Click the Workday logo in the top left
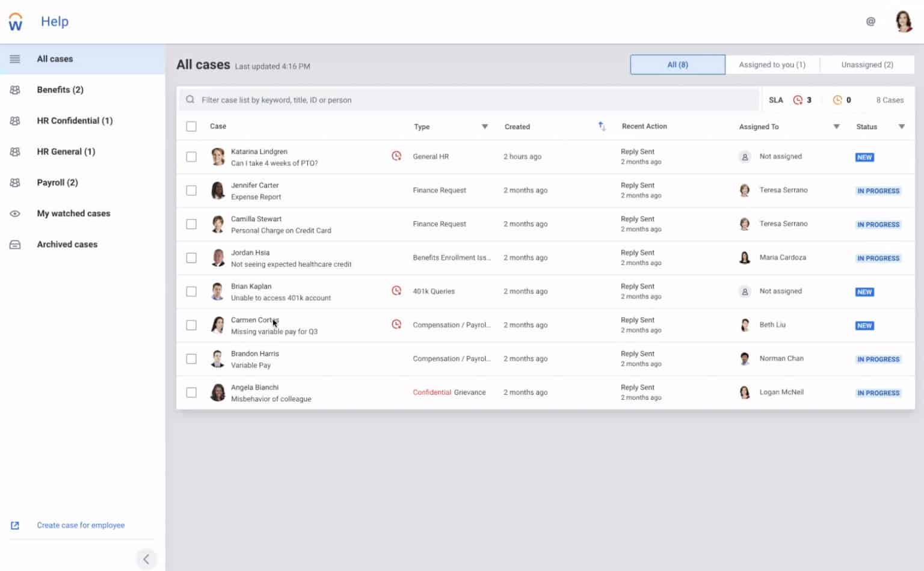Screen dimensions: 924x571 [x=15, y=21]
